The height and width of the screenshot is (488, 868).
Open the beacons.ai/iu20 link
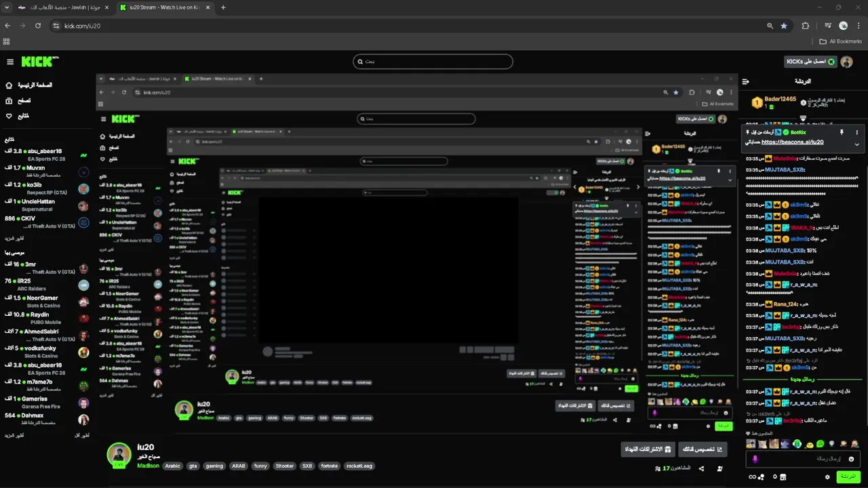pyautogui.click(x=793, y=142)
